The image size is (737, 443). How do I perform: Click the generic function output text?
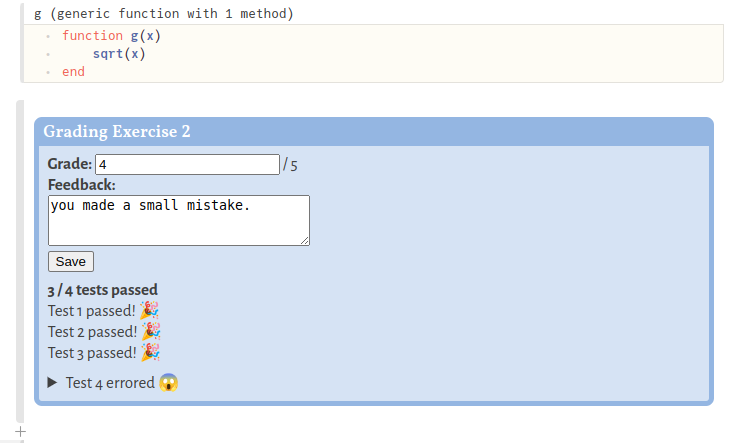tap(164, 14)
